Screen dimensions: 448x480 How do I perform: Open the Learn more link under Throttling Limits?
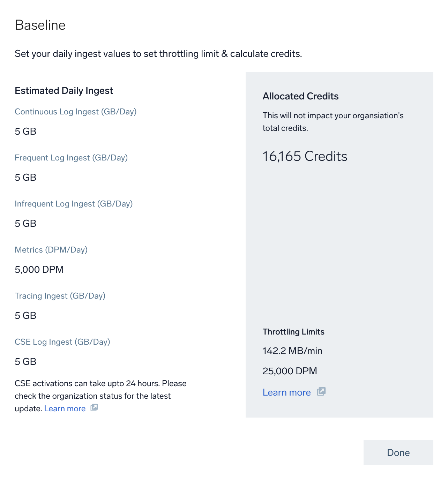pyautogui.click(x=286, y=392)
